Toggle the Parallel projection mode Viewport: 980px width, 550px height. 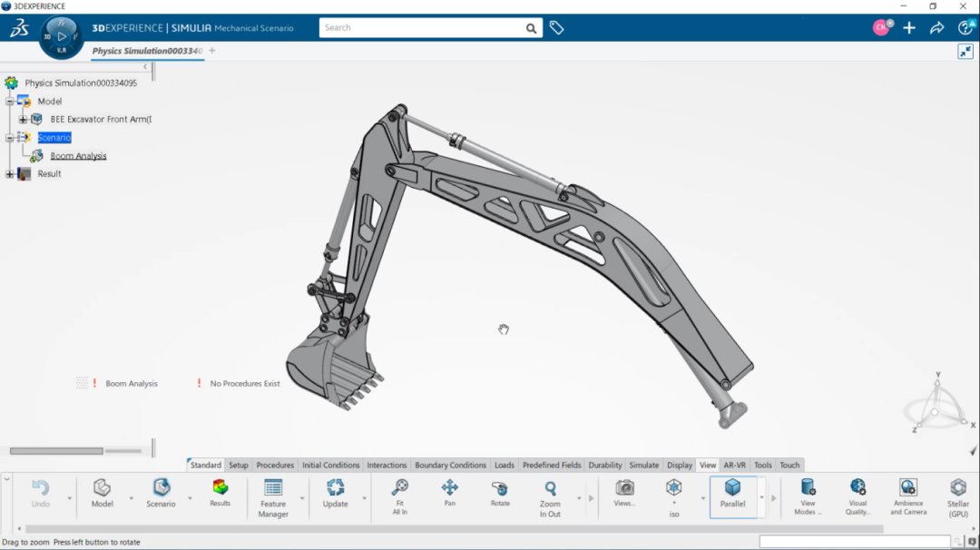pyautogui.click(x=735, y=493)
